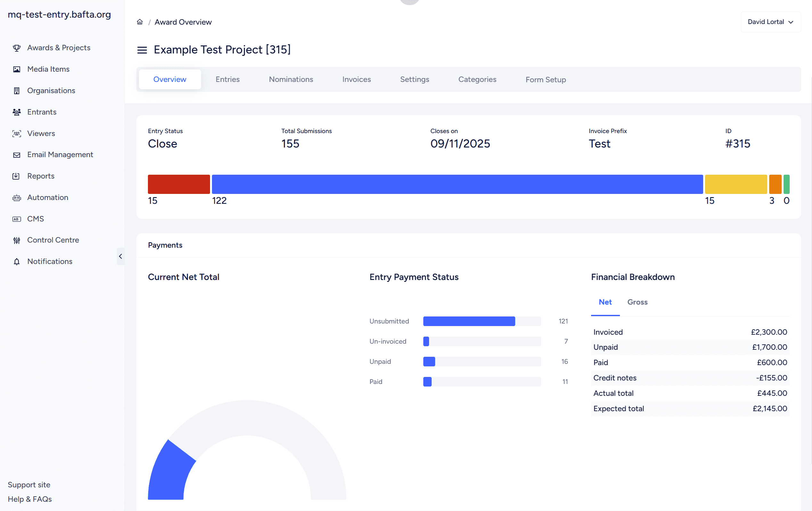
Task: Select the Net financial breakdown tab
Action: click(x=605, y=302)
